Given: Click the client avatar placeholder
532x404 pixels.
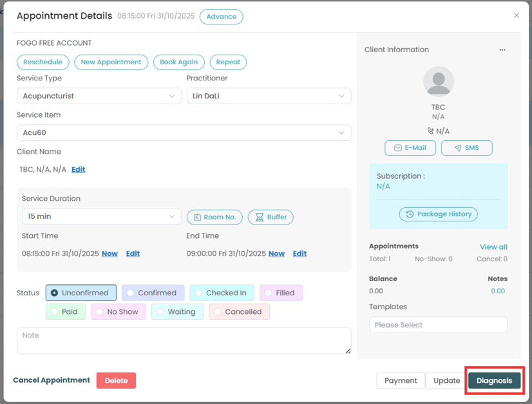Looking at the screenshot, I should (438, 82).
